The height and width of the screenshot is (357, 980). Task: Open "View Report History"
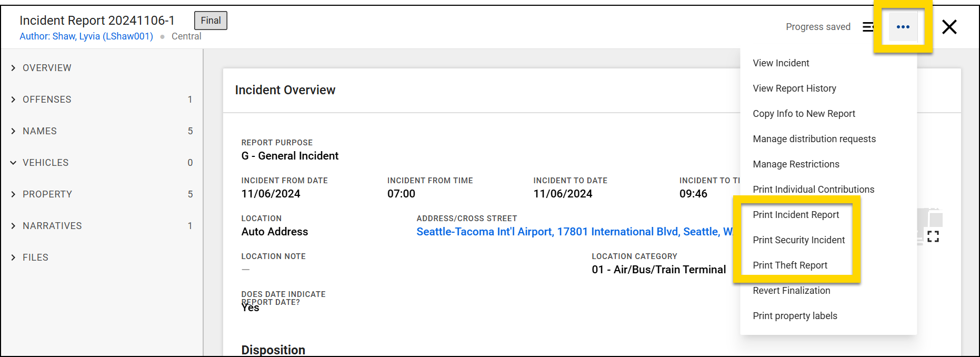tap(795, 88)
